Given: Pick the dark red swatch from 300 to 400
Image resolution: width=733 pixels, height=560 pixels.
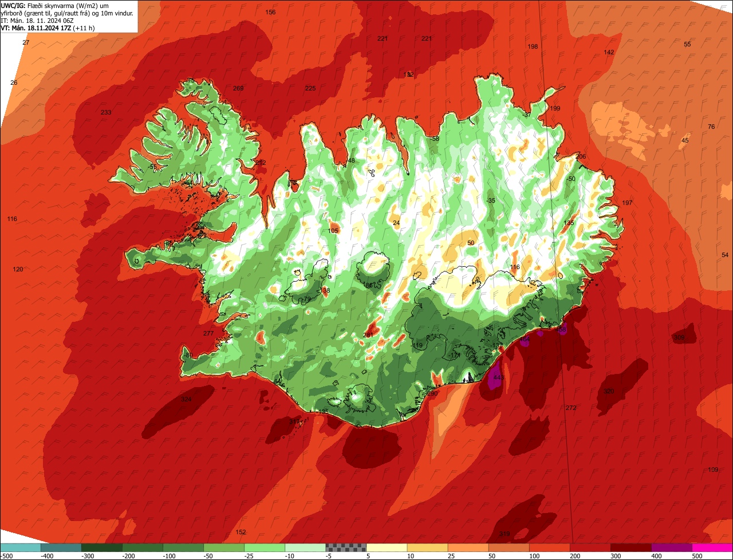Looking at the screenshot, I should (x=630, y=547).
